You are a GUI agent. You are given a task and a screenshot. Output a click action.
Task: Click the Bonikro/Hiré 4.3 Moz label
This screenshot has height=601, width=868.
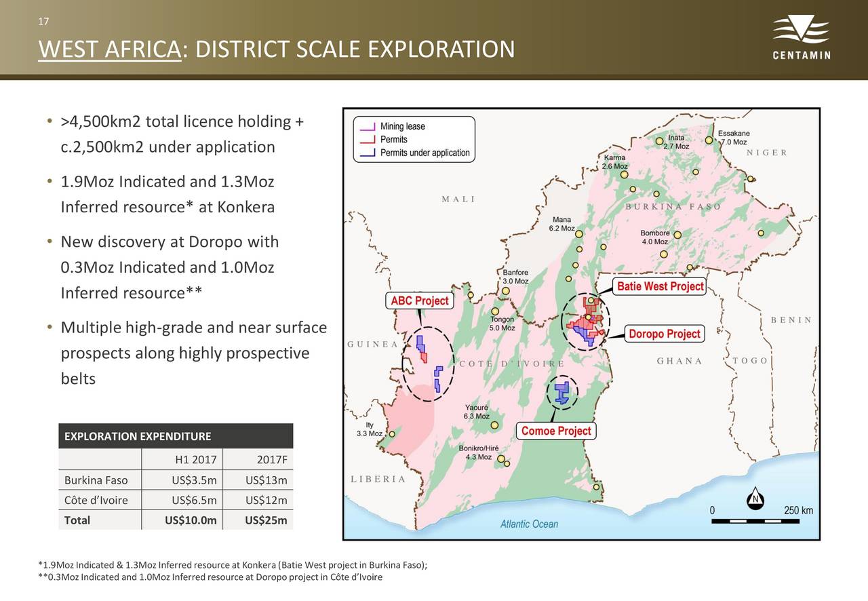(479, 452)
